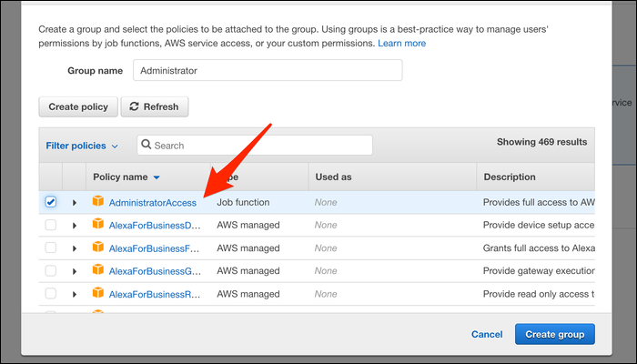This screenshot has width=637, height=364.
Task: Open the Filter policies dropdown
Action: (x=82, y=146)
